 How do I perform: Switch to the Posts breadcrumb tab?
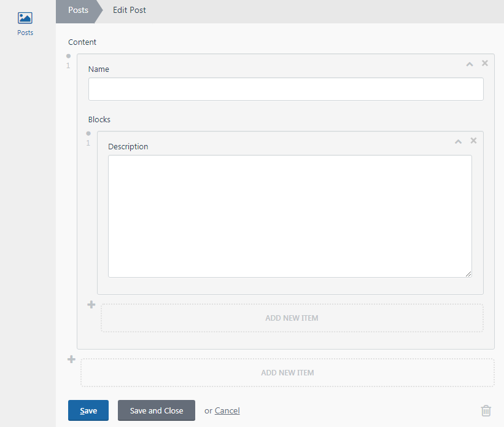[78, 10]
